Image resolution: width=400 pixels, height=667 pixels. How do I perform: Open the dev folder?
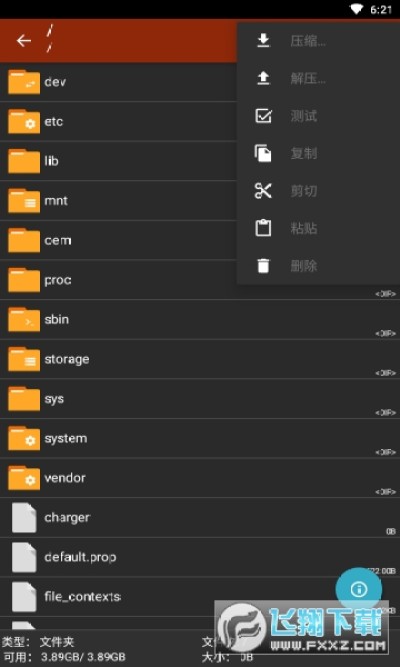pos(118,82)
